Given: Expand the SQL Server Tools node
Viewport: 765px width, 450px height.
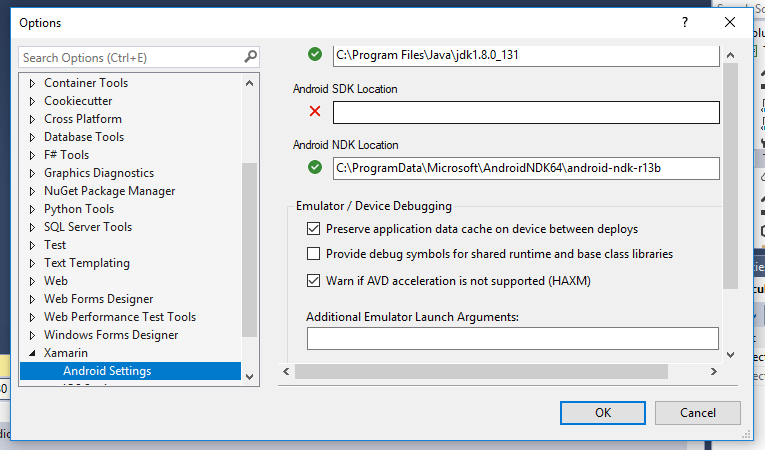Looking at the screenshot, I should pos(32,227).
